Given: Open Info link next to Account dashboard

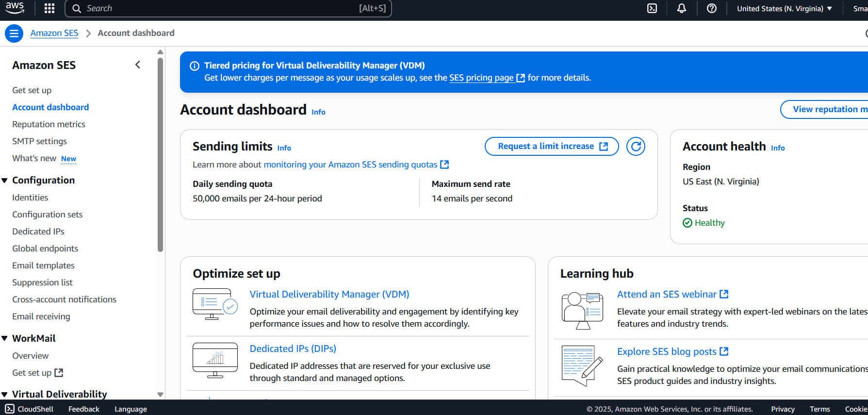Looking at the screenshot, I should [x=318, y=112].
